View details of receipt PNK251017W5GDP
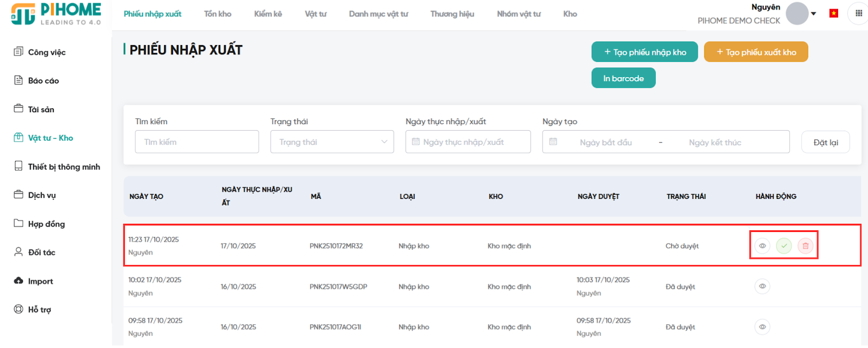The height and width of the screenshot is (348, 868). tap(762, 286)
